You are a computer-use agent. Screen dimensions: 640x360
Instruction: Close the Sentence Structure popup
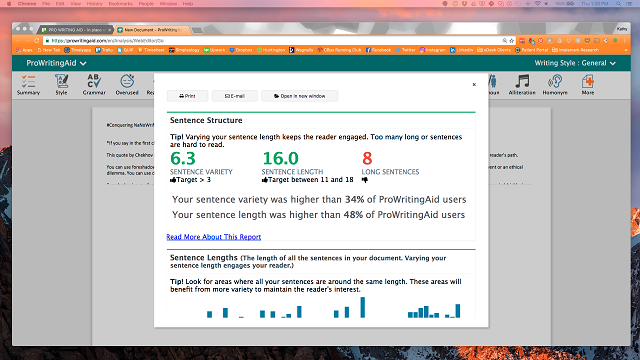pos(474,84)
